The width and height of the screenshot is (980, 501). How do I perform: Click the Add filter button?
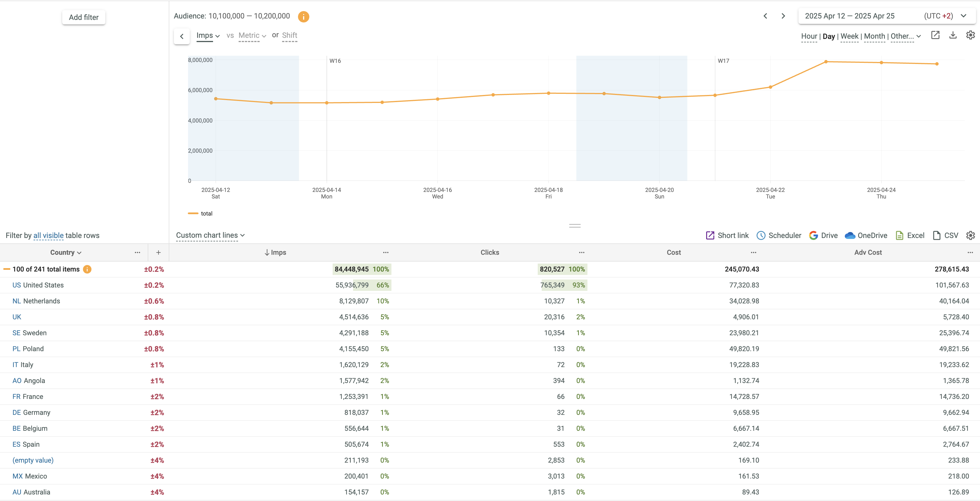point(84,17)
